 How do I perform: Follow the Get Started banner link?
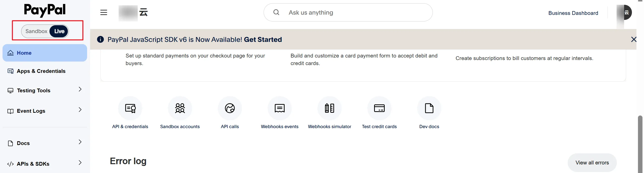click(x=263, y=40)
